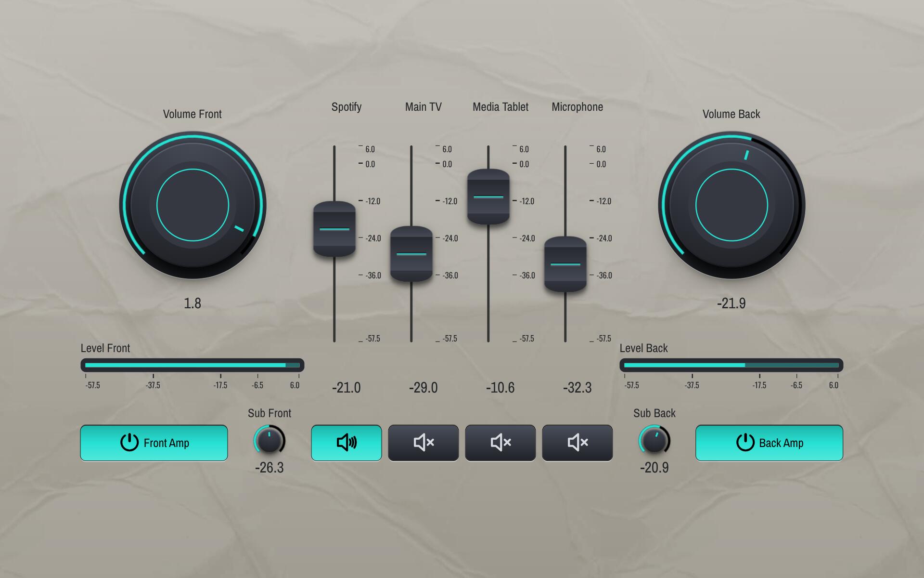Screen dimensions: 924x578
Task: Click the Media Tablet fader handle
Action: (x=488, y=197)
